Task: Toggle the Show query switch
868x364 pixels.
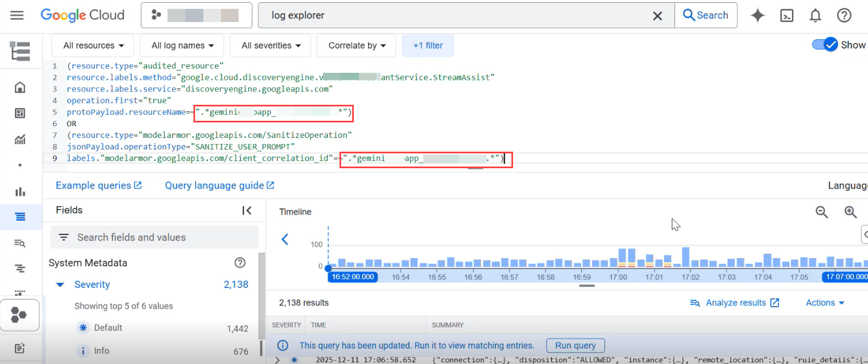Action: coord(824,45)
